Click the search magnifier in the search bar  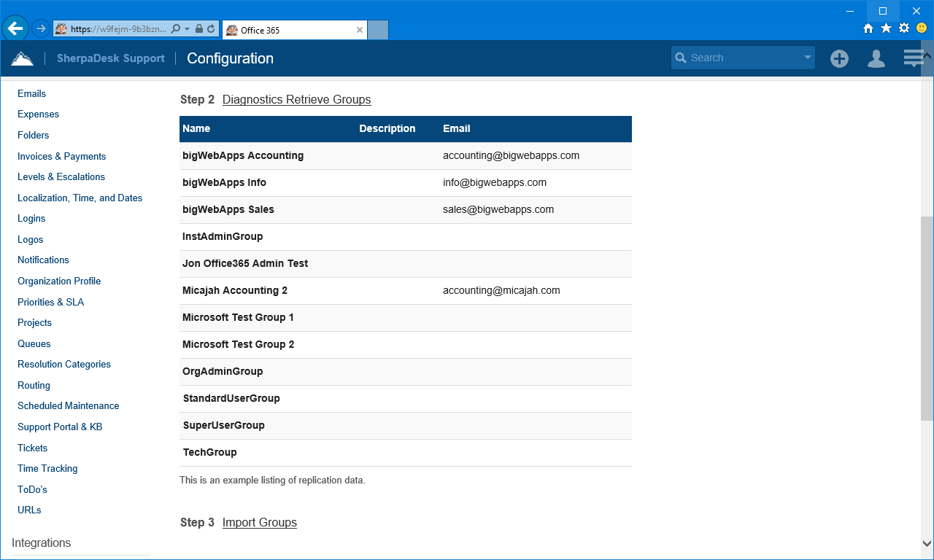pos(681,57)
